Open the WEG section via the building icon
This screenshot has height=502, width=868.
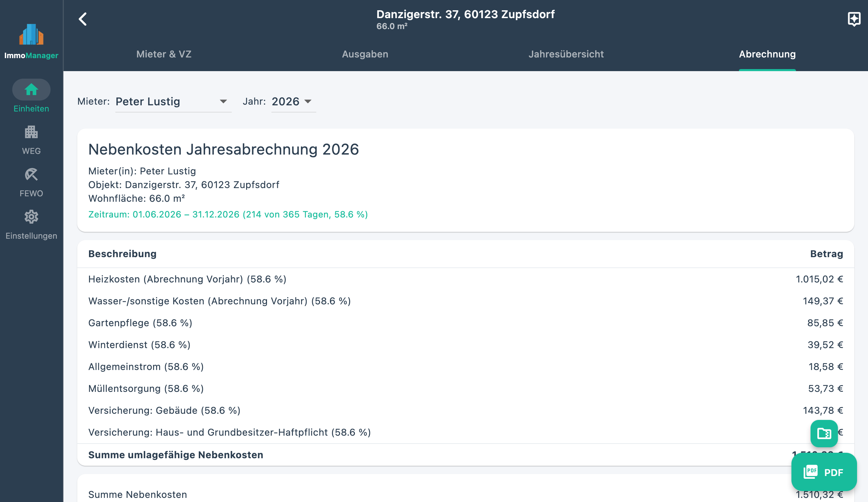(31, 132)
